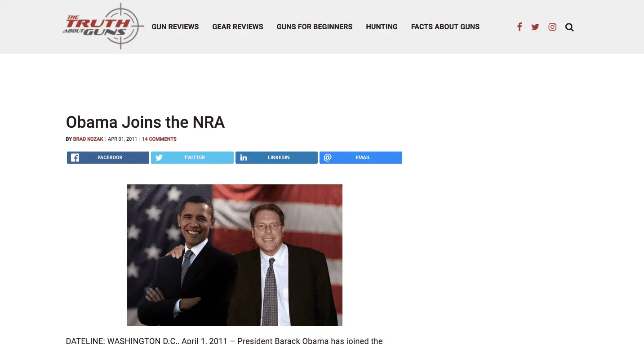Open the Hunting section
644x344 pixels.
click(x=382, y=27)
